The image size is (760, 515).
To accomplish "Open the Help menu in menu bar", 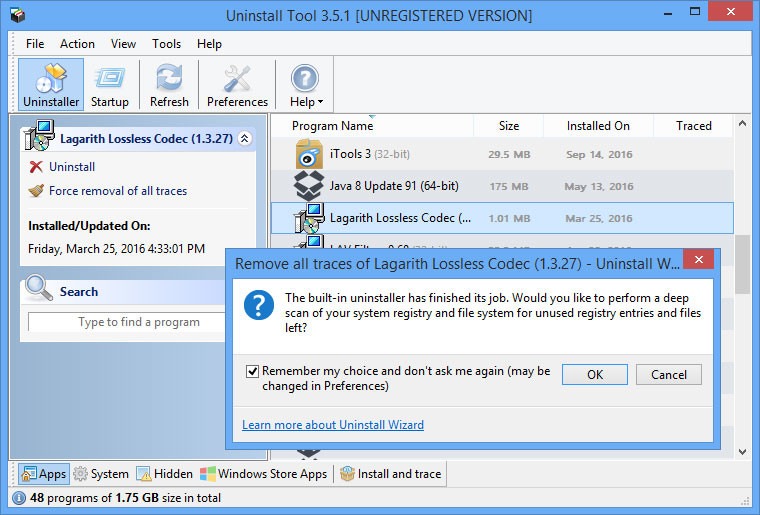I will tap(209, 44).
